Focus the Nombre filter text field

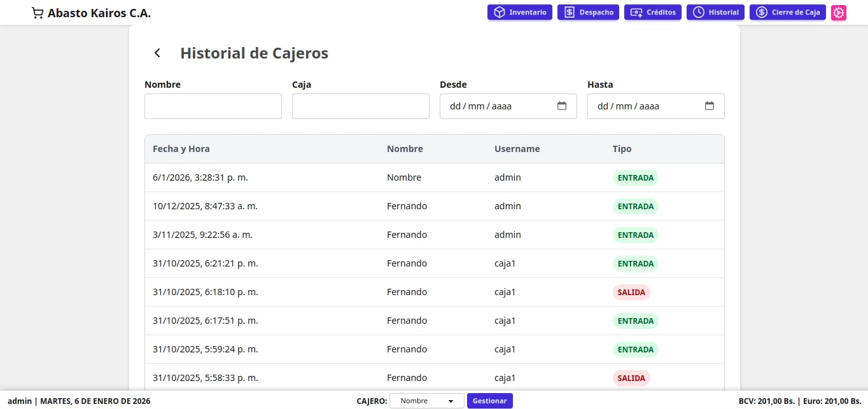click(213, 106)
